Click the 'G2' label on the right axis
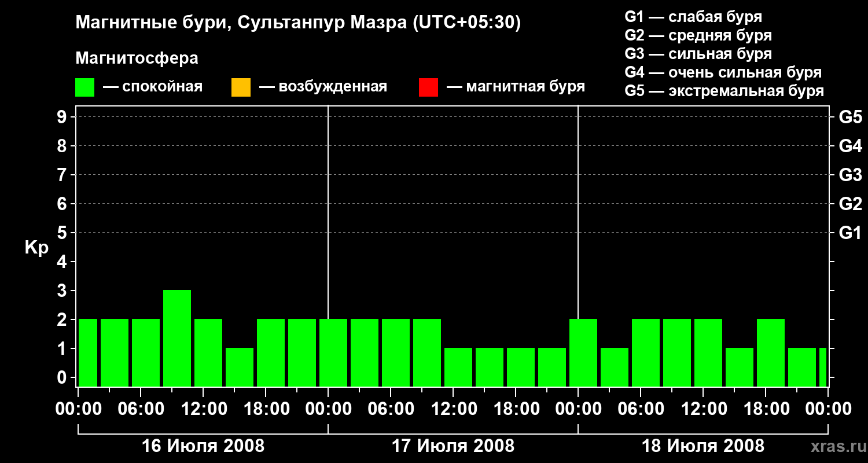868x463 pixels. [x=851, y=204]
